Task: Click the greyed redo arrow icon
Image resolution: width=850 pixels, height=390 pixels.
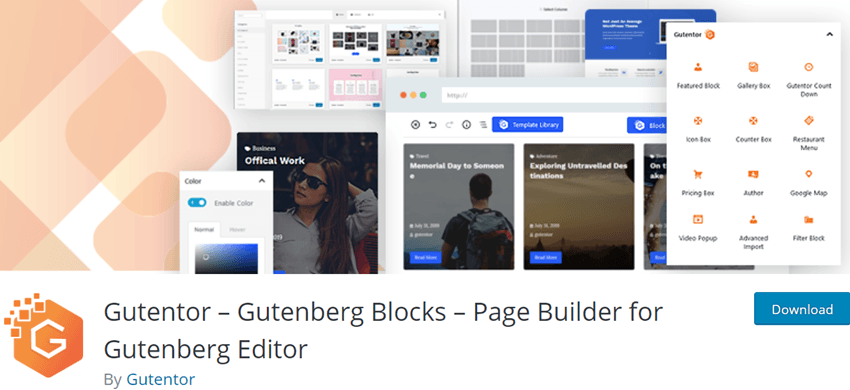Action: 449,125
